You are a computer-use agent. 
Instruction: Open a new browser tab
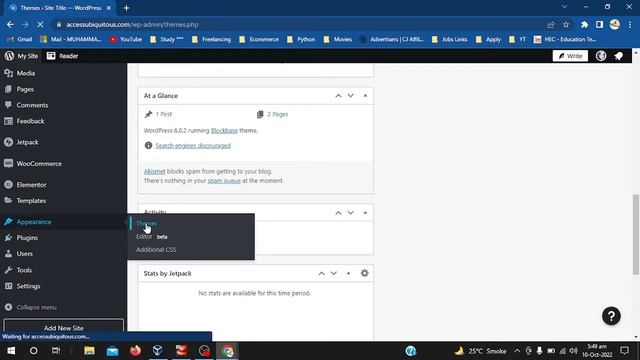pos(126,8)
